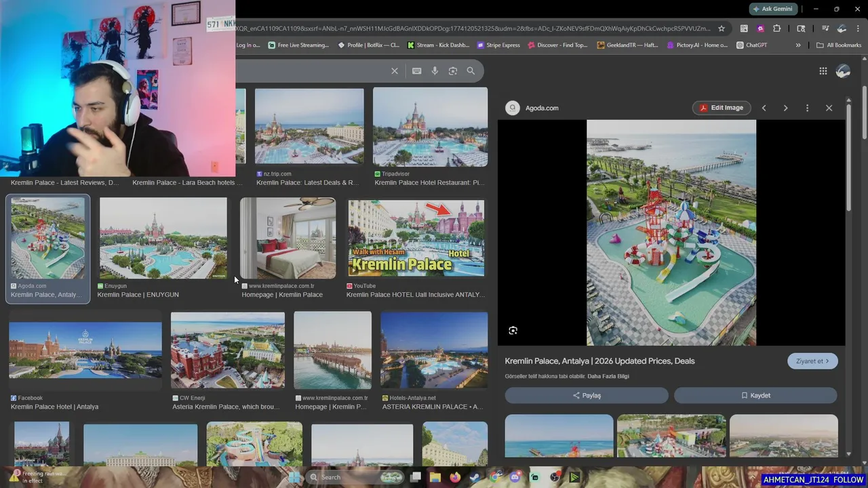Open kremlinpalace.com.tr bedroom thumbnail
The width and height of the screenshot is (868, 488).
[x=288, y=238]
